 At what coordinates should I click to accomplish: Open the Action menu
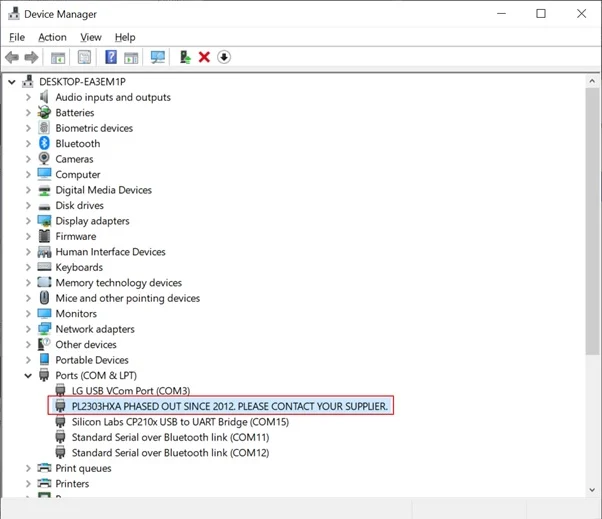point(52,37)
